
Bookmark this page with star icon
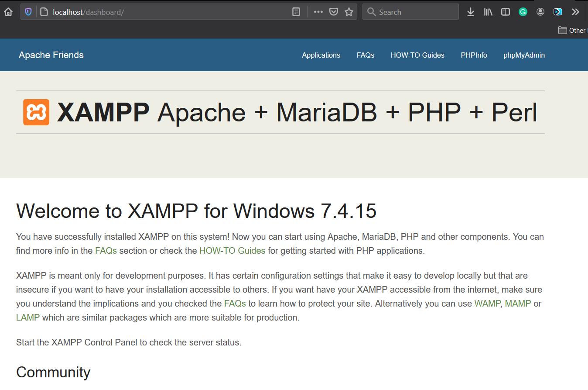pos(349,12)
